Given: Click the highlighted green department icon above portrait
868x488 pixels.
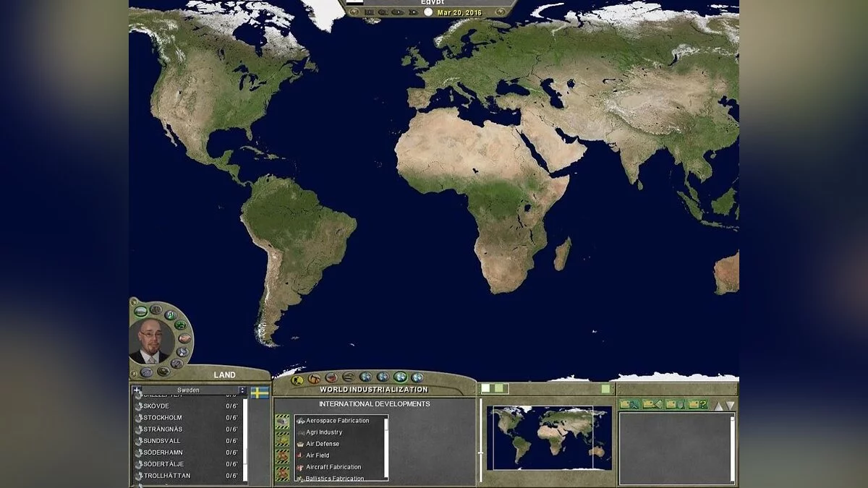Looking at the screenshot, I should tap(140, 311).
